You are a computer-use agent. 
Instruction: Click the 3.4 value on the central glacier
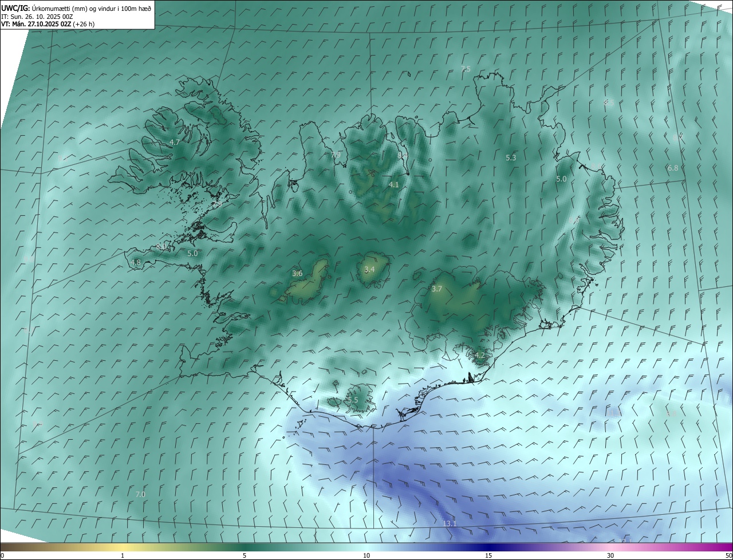click(x=369, y=269)
